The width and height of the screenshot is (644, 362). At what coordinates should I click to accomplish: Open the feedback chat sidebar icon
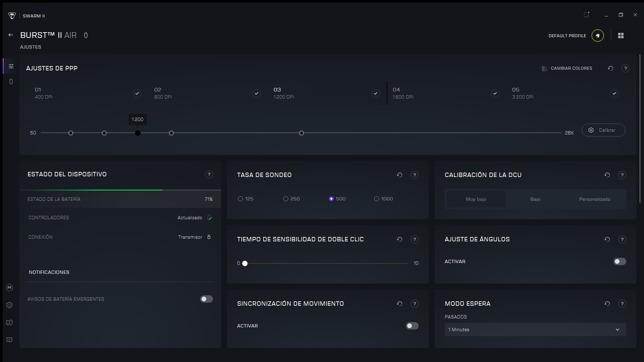coord(9,340)
